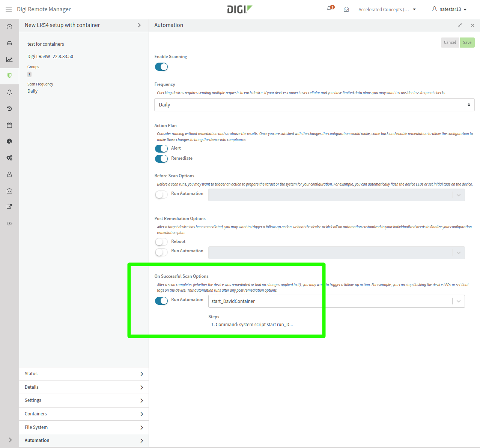Click the open envelope icon in the left sidebar
Screen dimensions: 480x448
point(9,191)
